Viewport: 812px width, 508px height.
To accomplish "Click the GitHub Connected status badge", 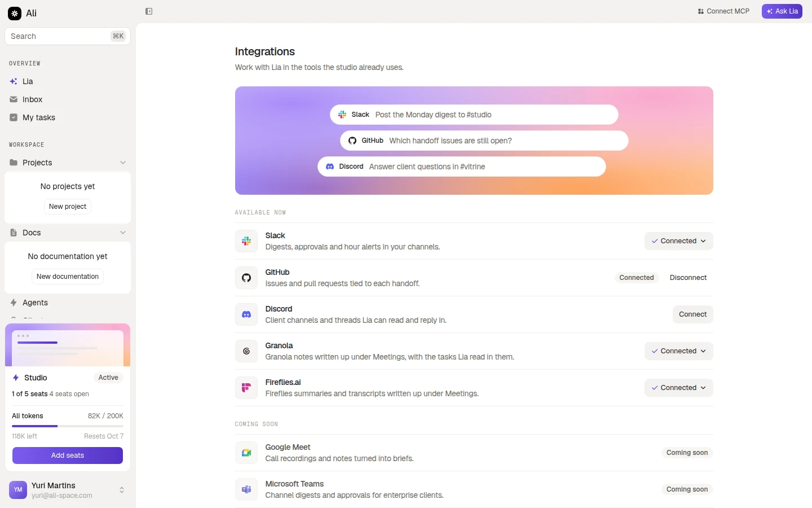I will pos(637,278).
